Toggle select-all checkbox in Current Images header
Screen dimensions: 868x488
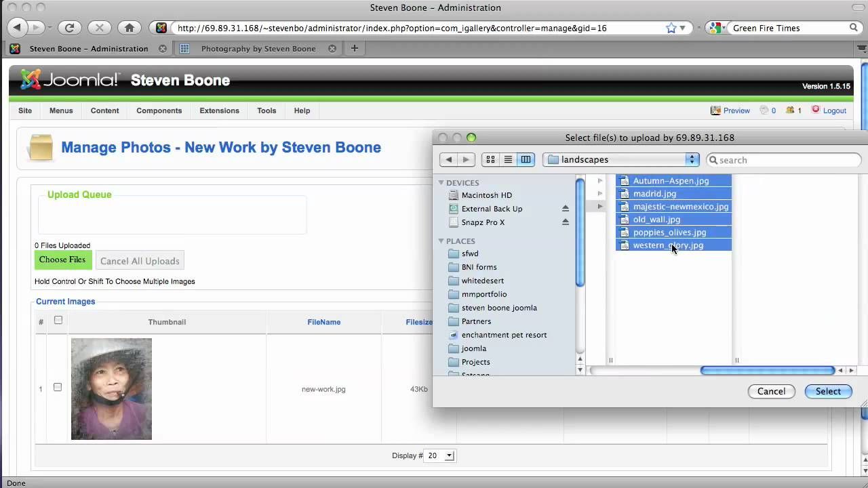pos(58,320)
